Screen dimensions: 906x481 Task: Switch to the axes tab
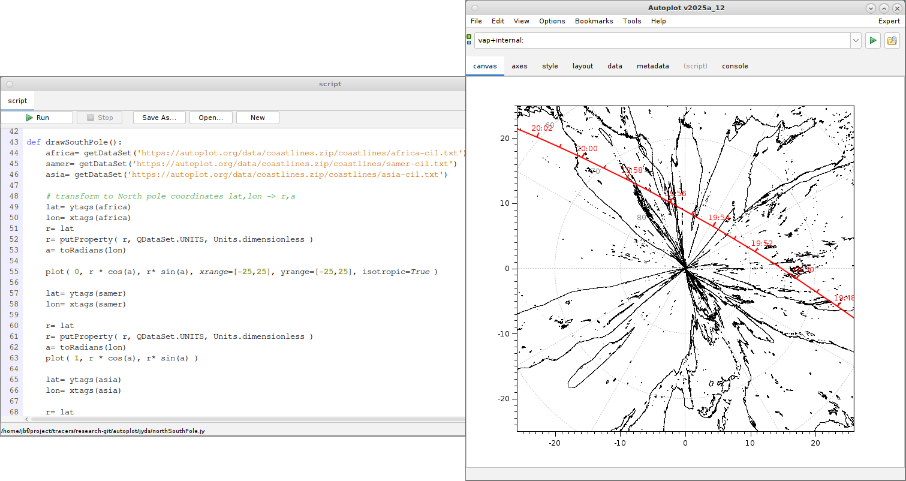click(519, 66)
